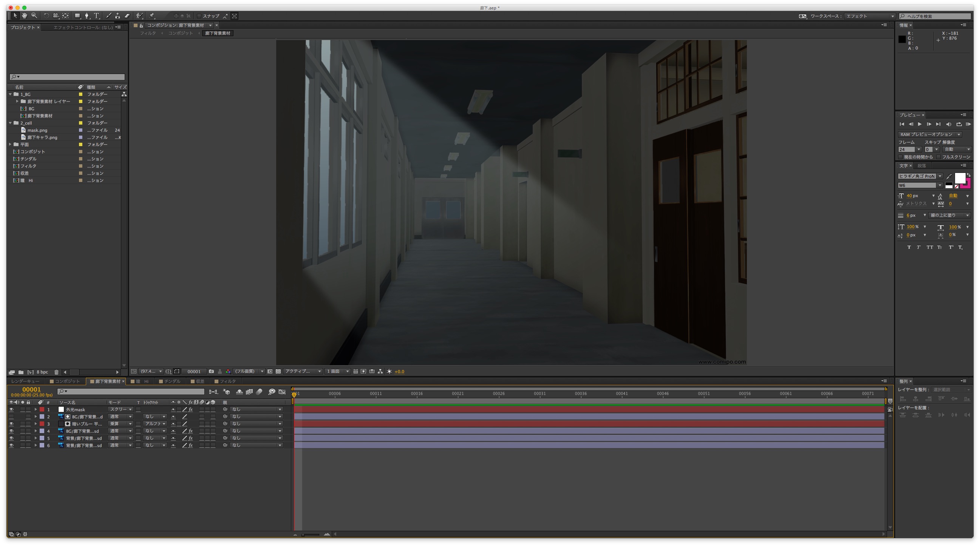Show hidden layer 2 BG visibility box
This screenshot has height=546, width=980.
point(11,417)
